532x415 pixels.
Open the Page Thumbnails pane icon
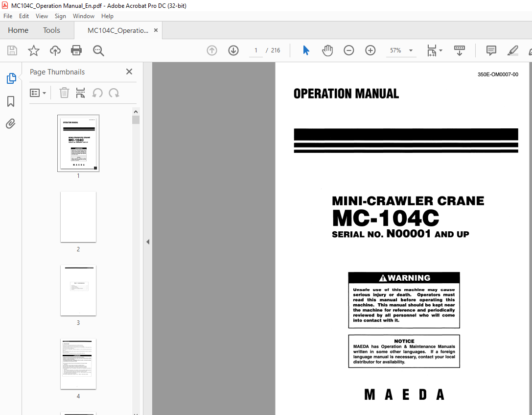click(x=11, y=78)
